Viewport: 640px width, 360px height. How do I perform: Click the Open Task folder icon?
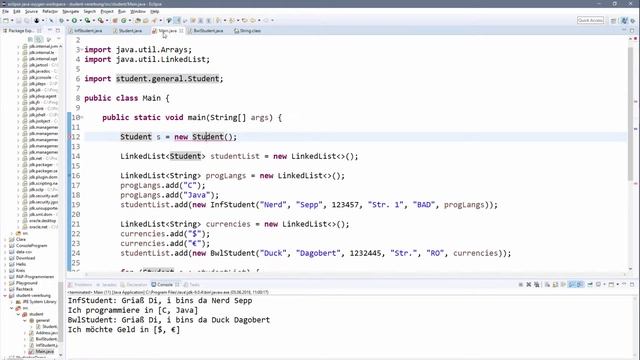point(146,20)
